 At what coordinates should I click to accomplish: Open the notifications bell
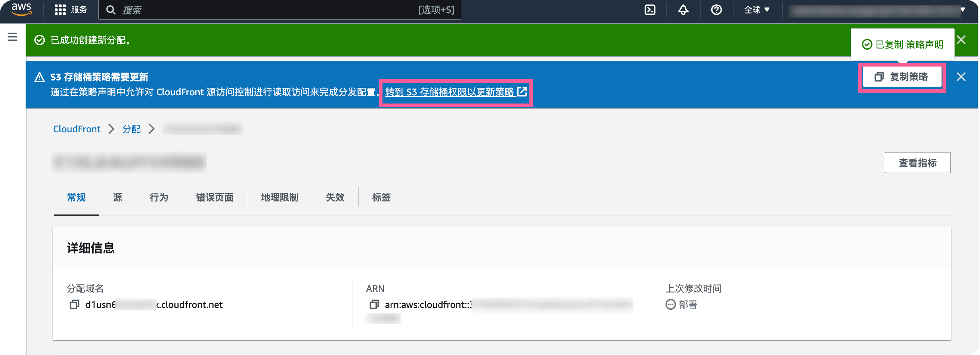pyautogui.click(x=683, y=10)
